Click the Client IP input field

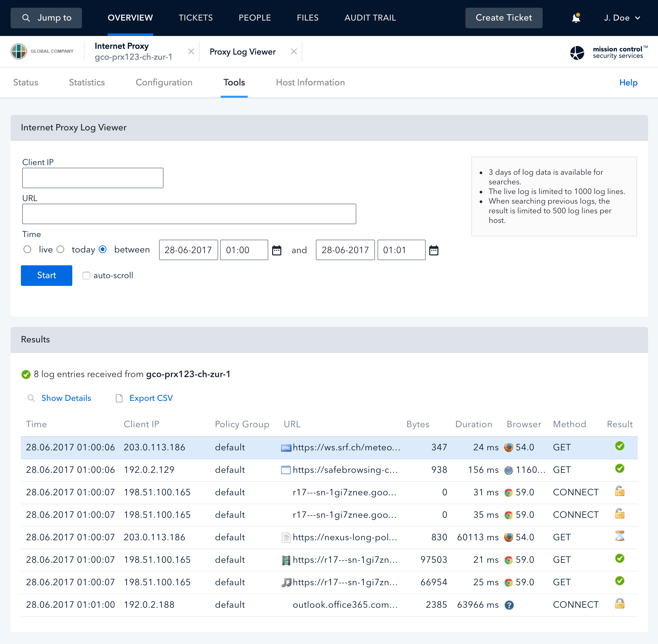pyautogui.click(x=93, y=178)
